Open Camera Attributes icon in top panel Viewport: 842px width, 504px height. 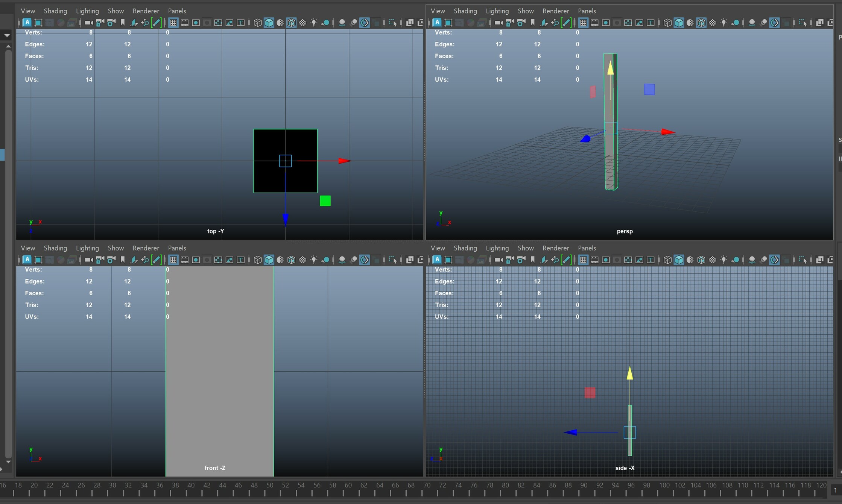click(111, 23)
